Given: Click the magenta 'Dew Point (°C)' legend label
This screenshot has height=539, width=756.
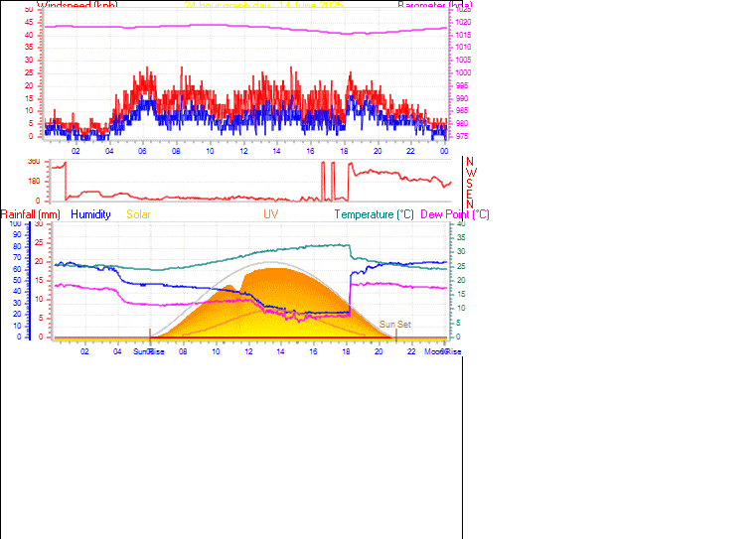Looking at the screenshot, I should (455, 214).
